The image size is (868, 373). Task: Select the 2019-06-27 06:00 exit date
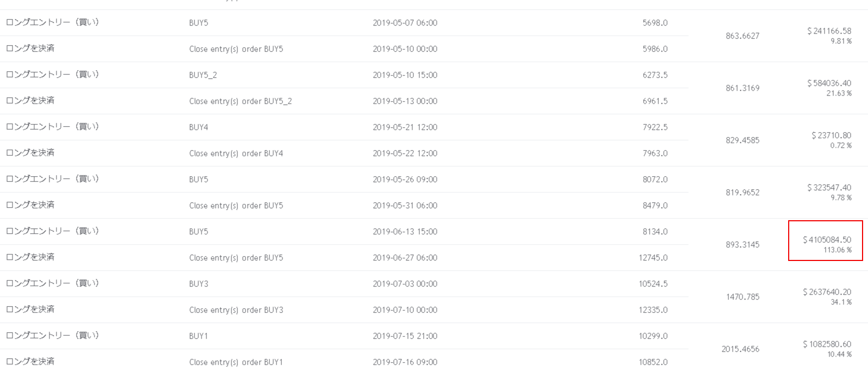405,258
